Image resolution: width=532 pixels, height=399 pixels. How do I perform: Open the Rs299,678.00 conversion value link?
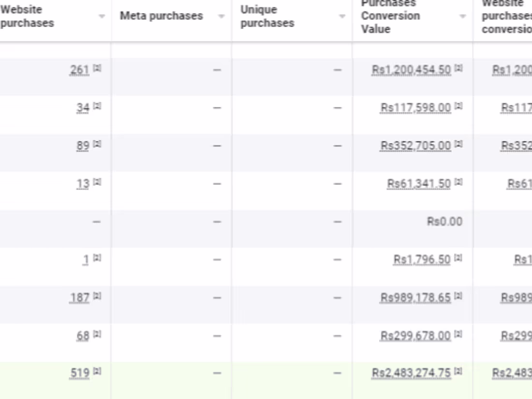(415, 336)
